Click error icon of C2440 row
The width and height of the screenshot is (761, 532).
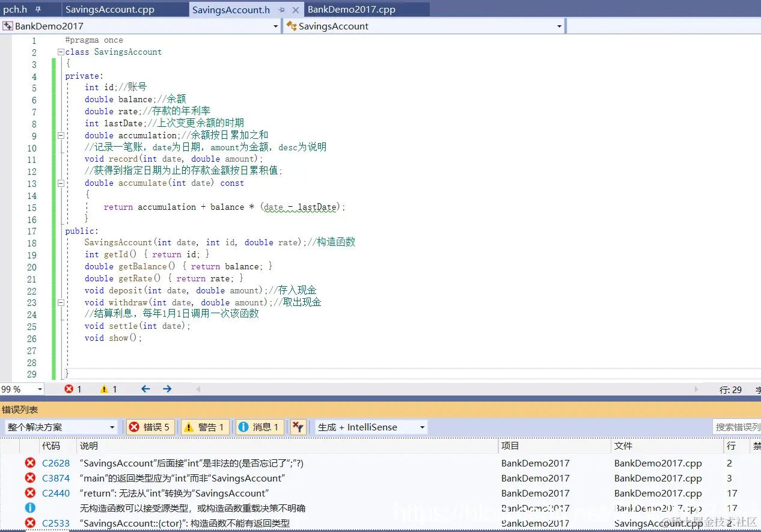[x=30, y=493]
